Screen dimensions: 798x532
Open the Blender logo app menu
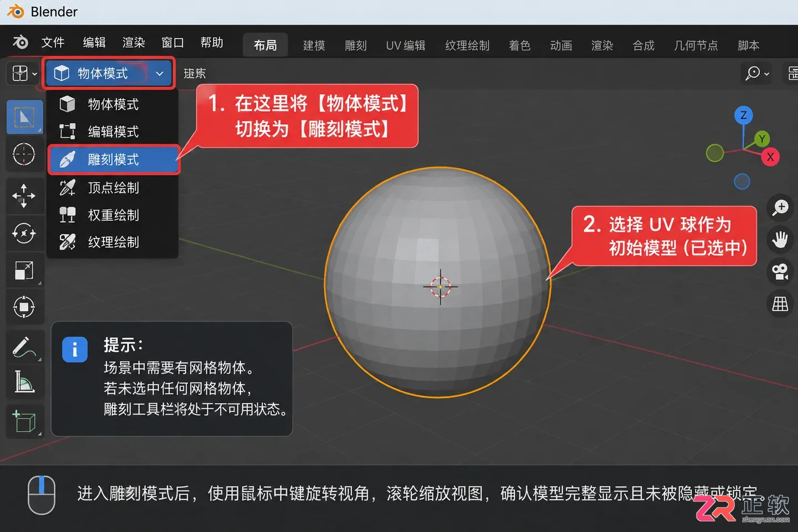[x=21, y=43]
